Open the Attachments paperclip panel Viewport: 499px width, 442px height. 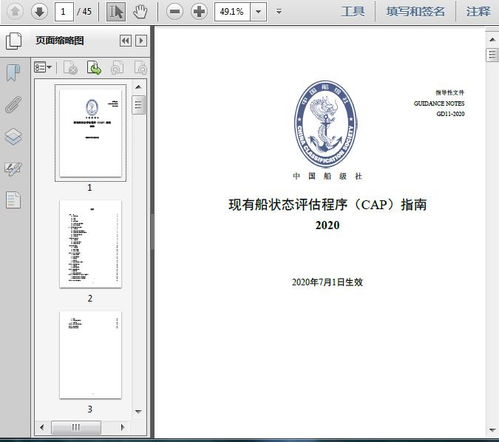click(x=13, y=104)
